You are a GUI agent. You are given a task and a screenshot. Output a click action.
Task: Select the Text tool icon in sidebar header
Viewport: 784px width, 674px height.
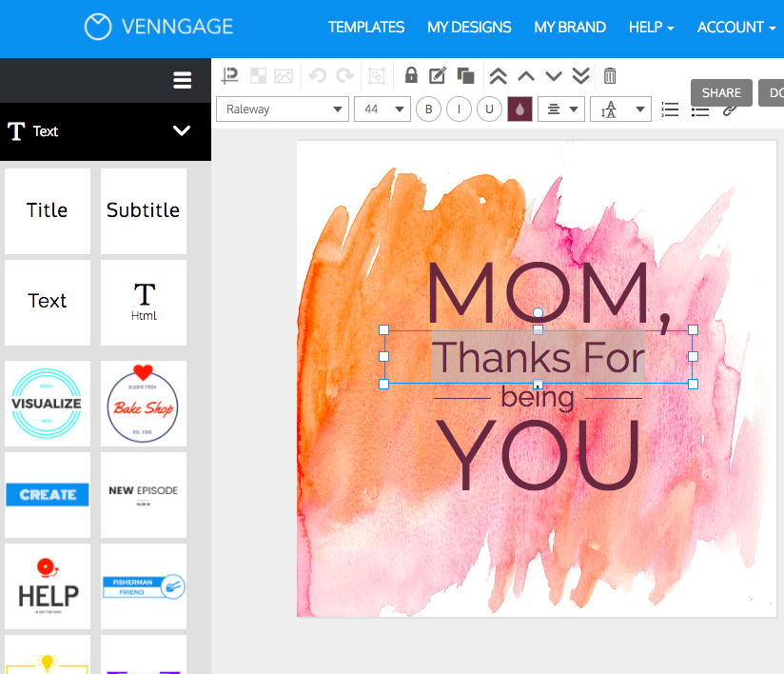[16, 131]
